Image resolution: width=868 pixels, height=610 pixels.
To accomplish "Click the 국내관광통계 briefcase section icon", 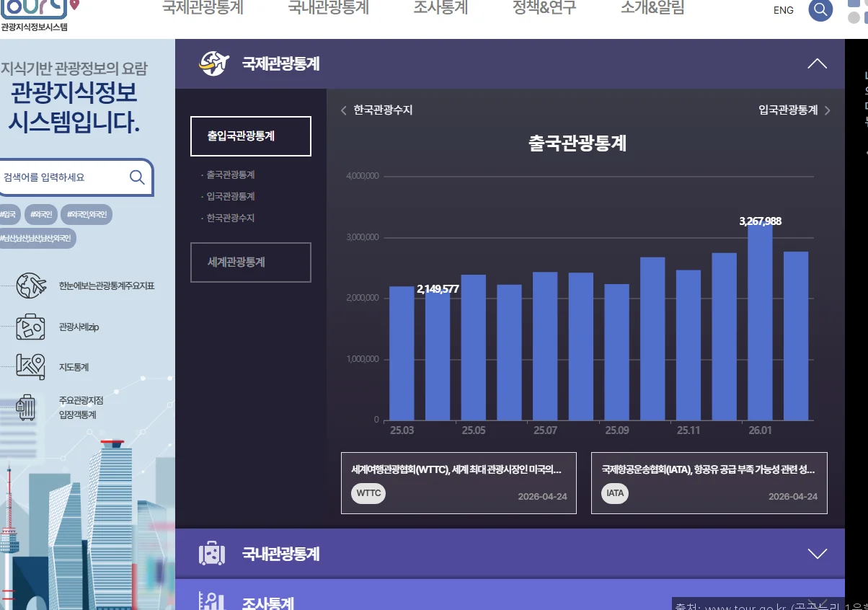I will [211, 554].
